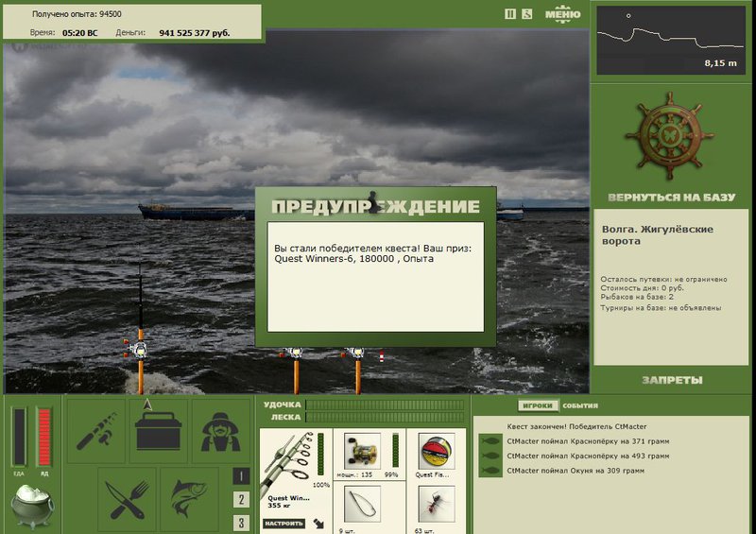Click the УДОЧКА tension bar
756x534 pixels.
[x=385, y=405]
